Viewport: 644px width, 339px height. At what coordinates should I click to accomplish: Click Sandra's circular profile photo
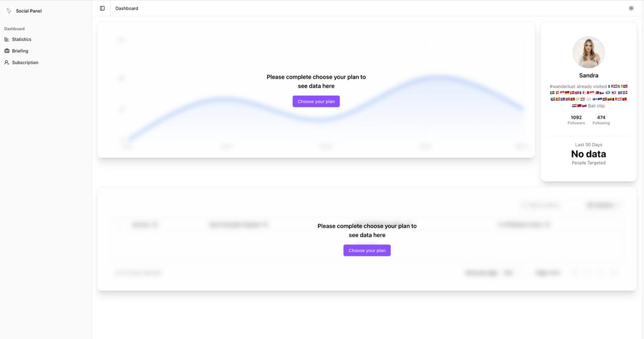point(588,52)
